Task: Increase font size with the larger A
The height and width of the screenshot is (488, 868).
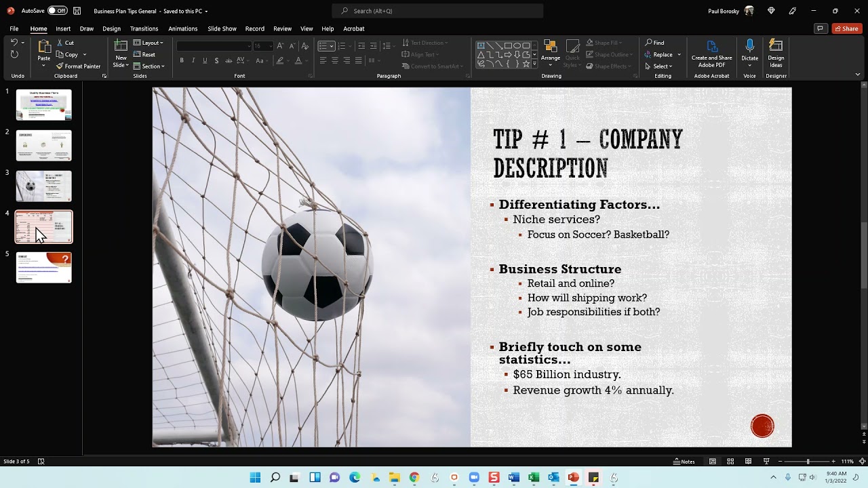Action: click(x=280, y=45)
